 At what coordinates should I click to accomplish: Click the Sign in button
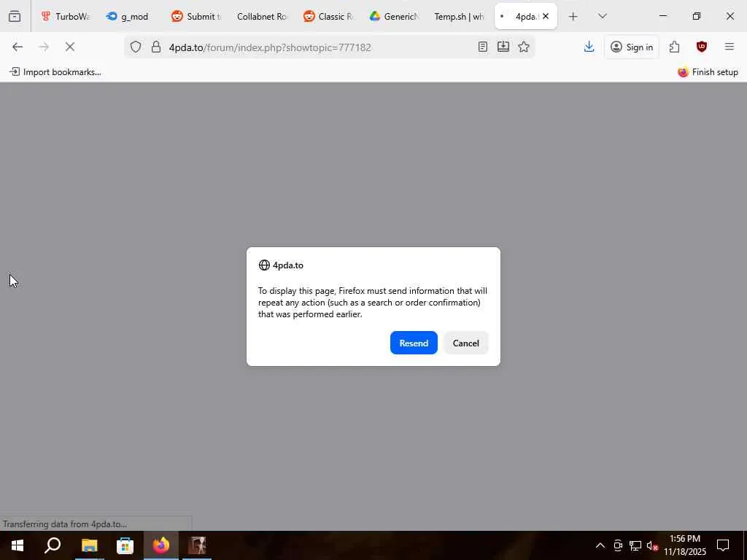(x=632, y=47)
